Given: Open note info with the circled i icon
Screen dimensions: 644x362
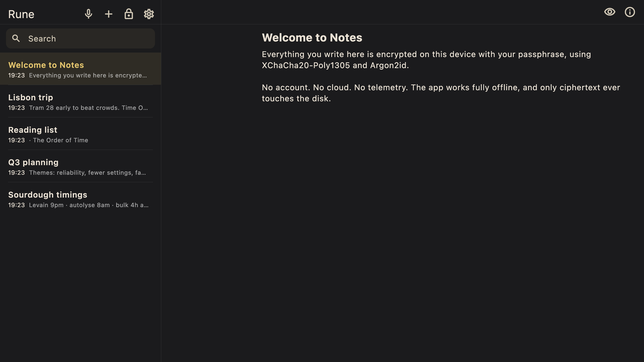Looking at the screenshot, I should click(630, 12).
